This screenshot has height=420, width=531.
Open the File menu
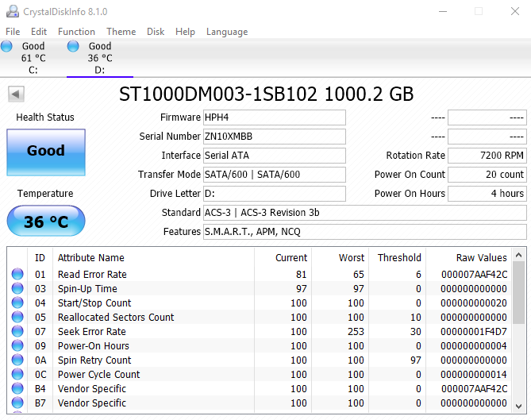pos(13,32)
